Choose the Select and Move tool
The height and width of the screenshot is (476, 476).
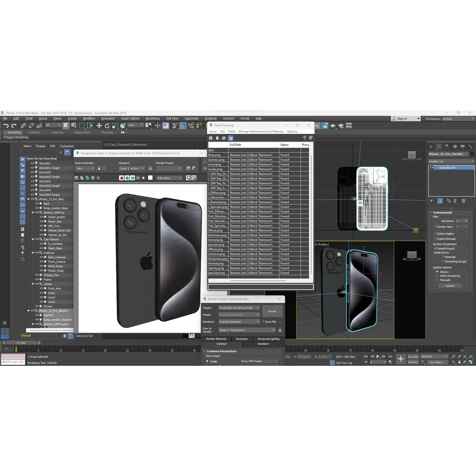[99, 126]
